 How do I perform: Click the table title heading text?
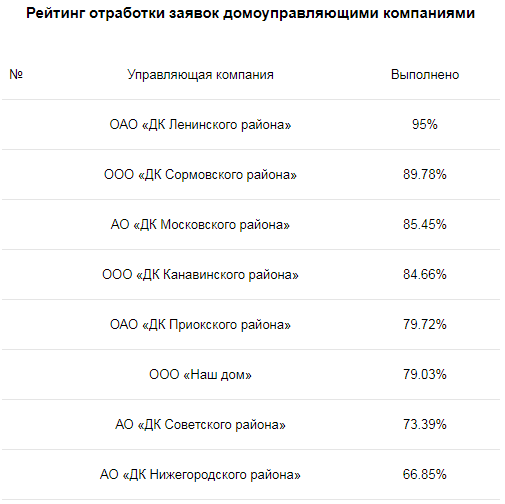[251, 14]
